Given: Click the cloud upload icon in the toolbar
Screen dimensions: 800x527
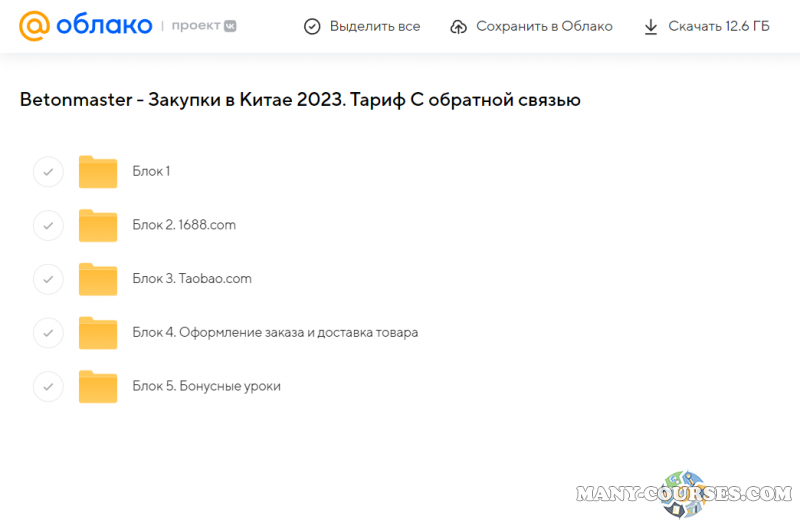Looking at the screenshot, I should [459, 27].
